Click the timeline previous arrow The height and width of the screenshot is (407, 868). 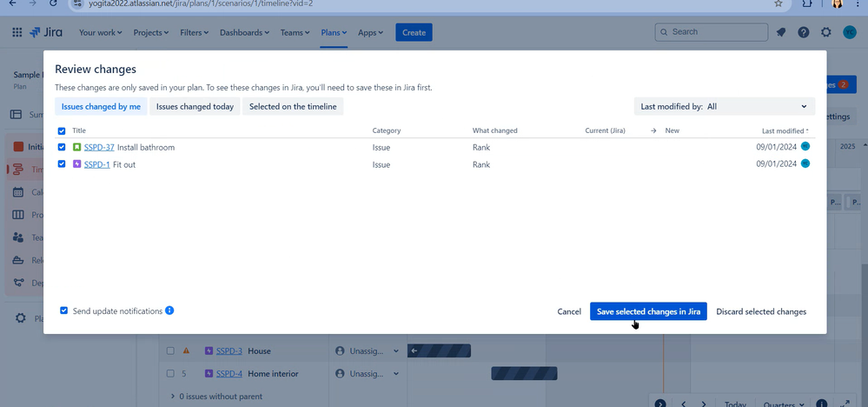684,404
